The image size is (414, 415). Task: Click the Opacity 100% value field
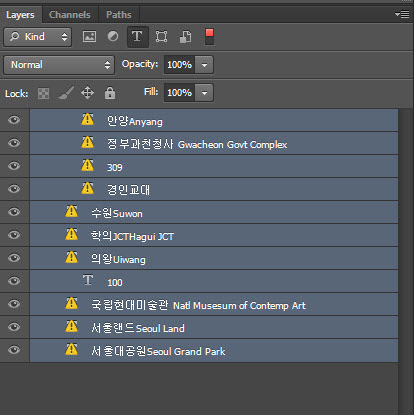180,65
